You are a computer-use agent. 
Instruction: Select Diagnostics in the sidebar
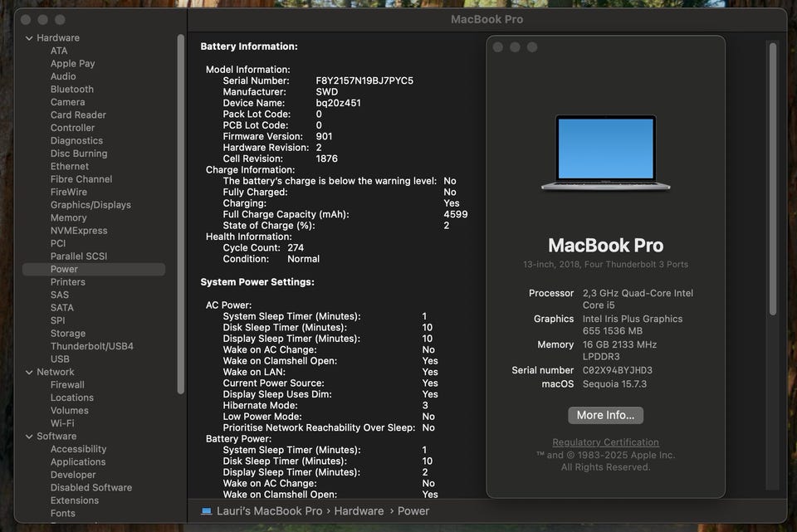pyautogui.click(x=76, y=141)
